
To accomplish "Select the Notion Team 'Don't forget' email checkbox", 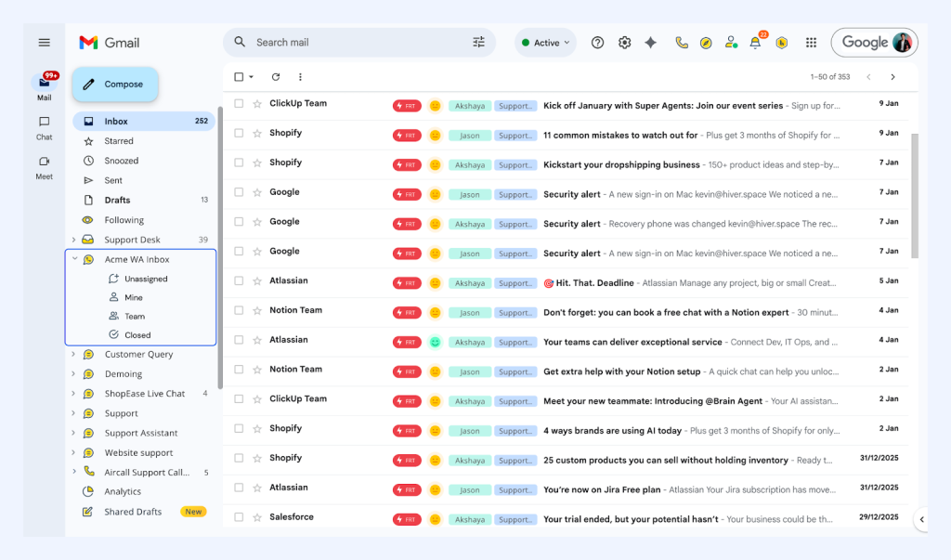I will point(239,310).
